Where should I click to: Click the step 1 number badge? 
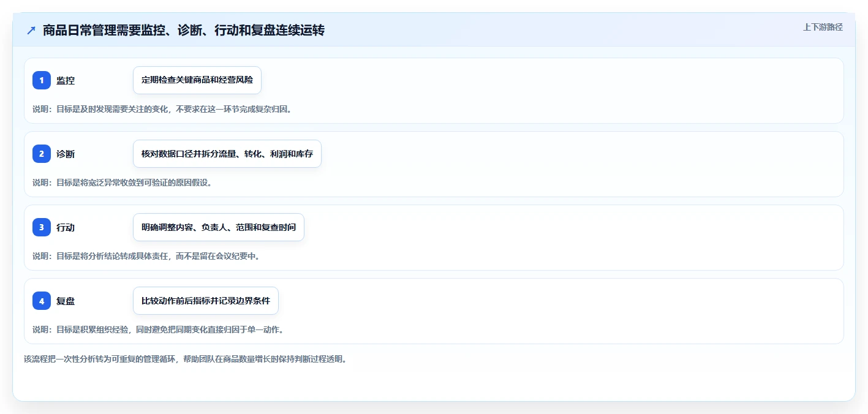tap(42, 80)
